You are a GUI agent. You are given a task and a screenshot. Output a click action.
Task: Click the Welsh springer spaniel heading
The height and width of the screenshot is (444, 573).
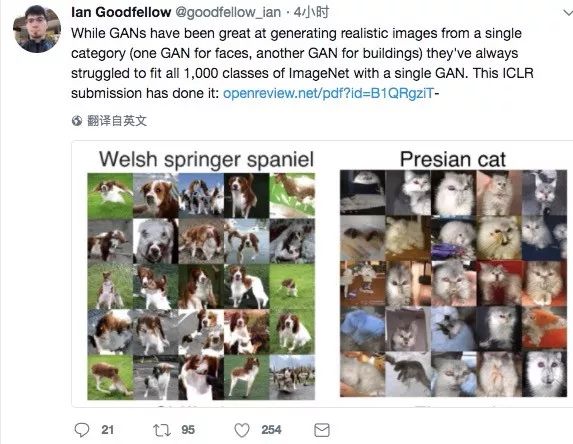coord(206,160)
